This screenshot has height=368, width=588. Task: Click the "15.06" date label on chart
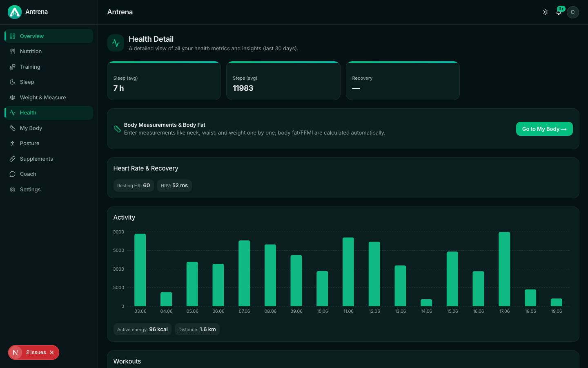[452, 312]
